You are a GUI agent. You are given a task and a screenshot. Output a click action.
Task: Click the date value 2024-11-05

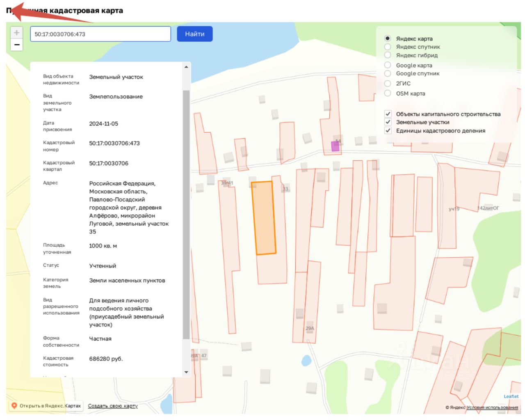(x=103, y=124)
